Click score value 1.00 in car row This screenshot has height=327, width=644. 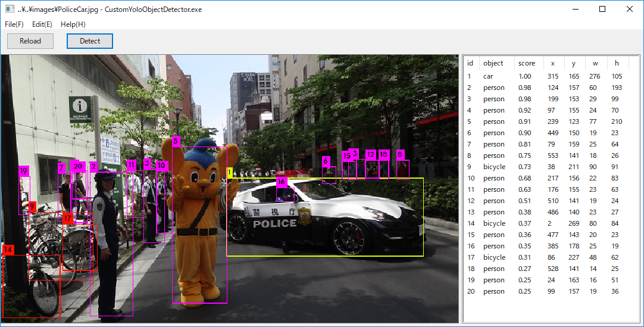(x=524, y=76)
